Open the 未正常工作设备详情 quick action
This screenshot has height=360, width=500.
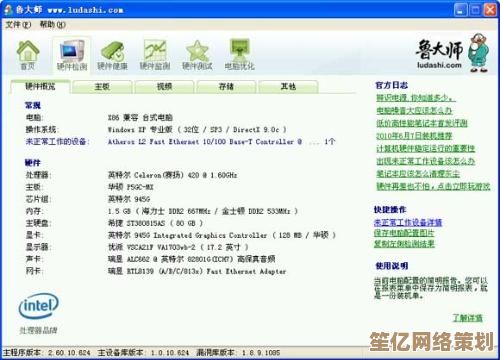coord(408,222)
